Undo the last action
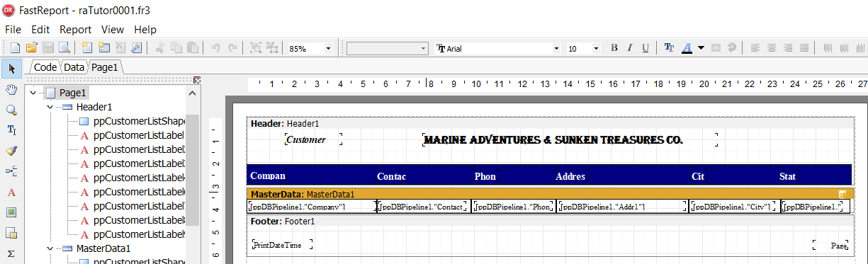Image resolution: width=868 pixels, height=264 pixels. click(x=216, y=48)
